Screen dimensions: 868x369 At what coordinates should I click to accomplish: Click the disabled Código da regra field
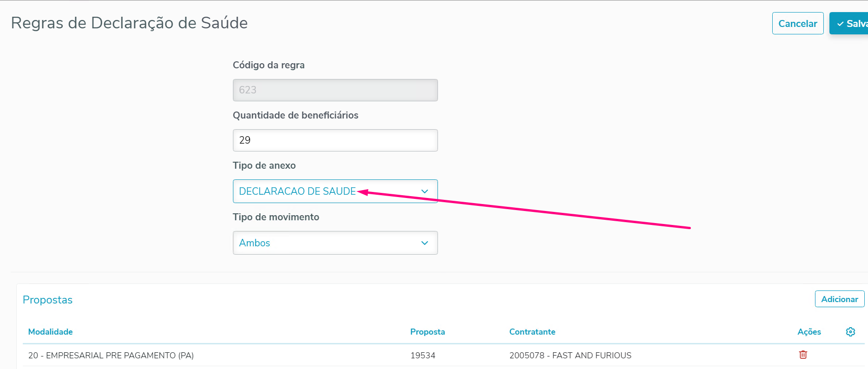(x=335, y=90)
